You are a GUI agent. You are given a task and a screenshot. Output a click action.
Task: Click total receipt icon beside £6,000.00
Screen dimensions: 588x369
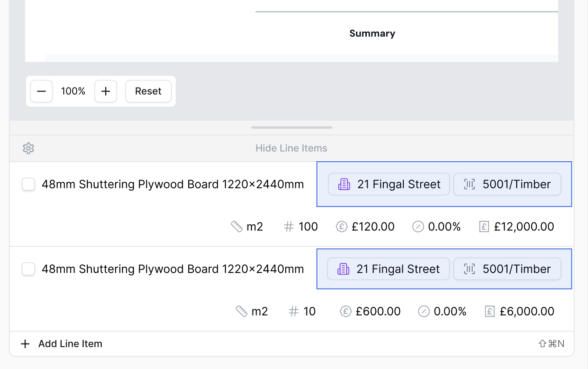(x=490, y=311)
